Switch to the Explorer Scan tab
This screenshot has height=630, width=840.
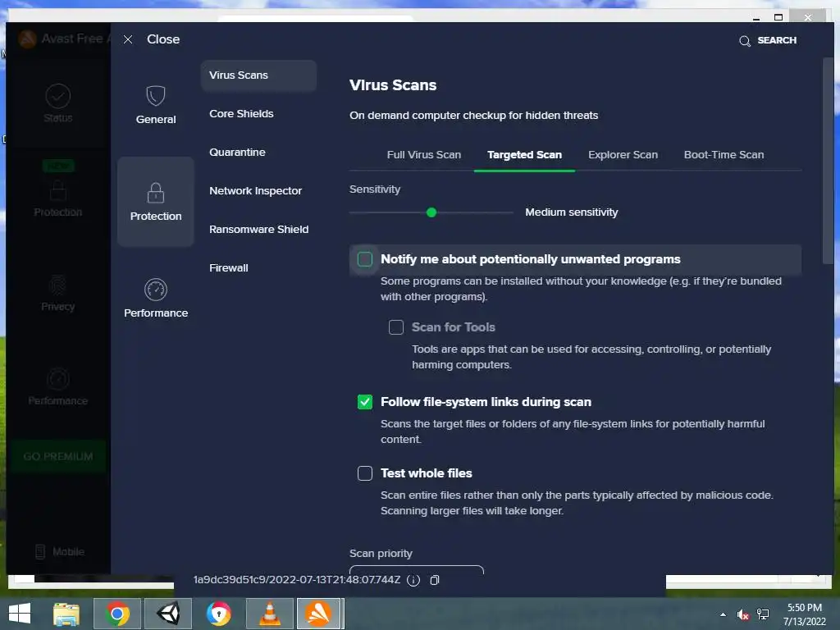[x=623, y=155]
